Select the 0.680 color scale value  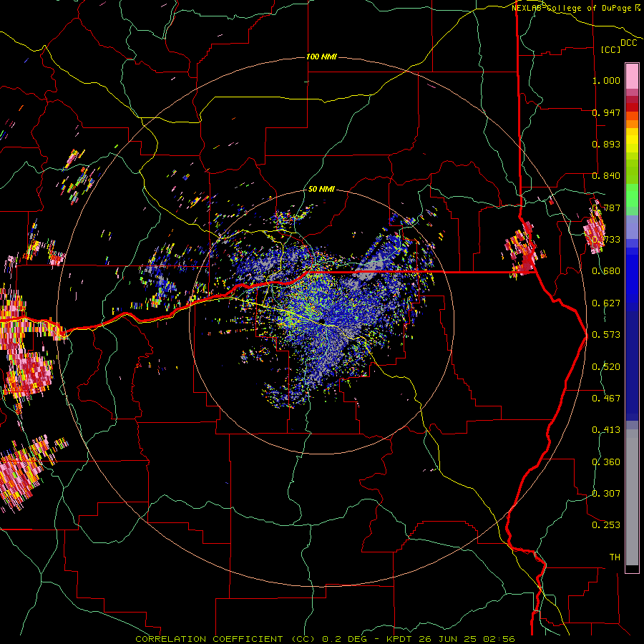pos(606,271)
